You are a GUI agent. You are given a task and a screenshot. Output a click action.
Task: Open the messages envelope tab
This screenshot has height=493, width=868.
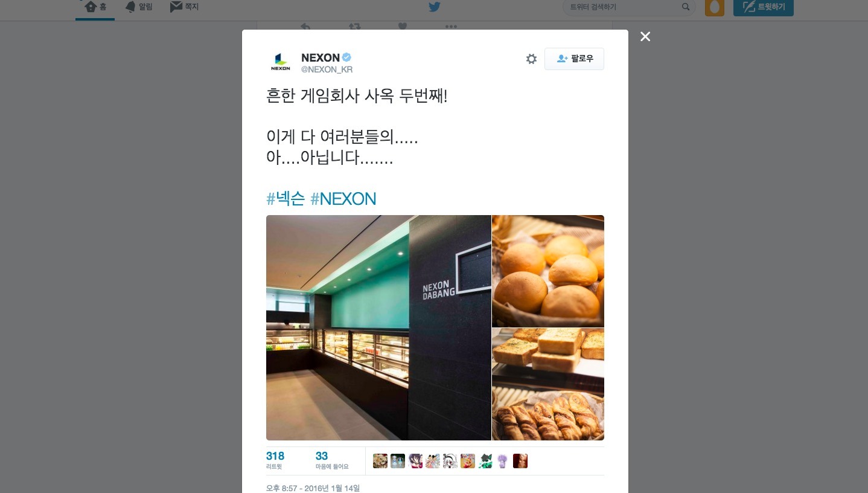point(184,7)
